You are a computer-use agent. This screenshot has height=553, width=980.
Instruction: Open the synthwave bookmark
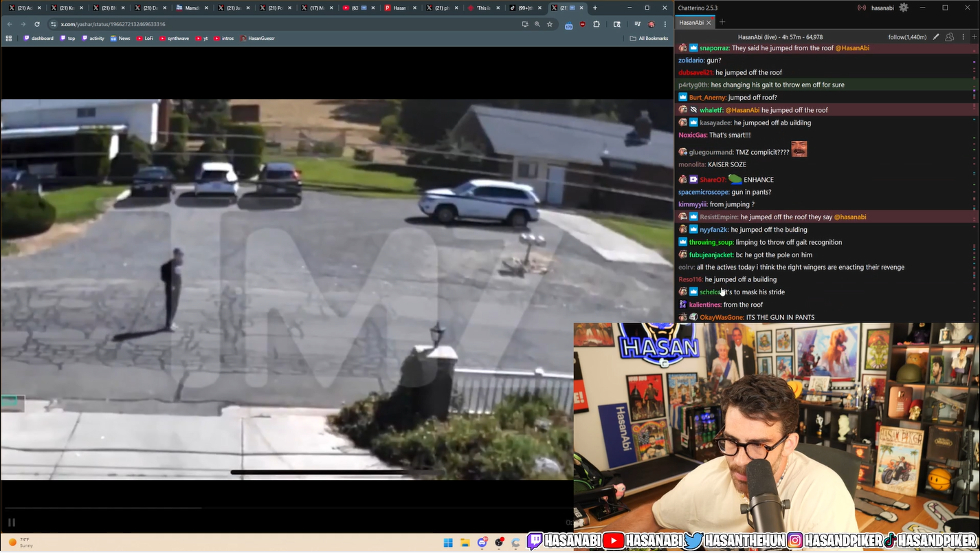pos(175,39)
